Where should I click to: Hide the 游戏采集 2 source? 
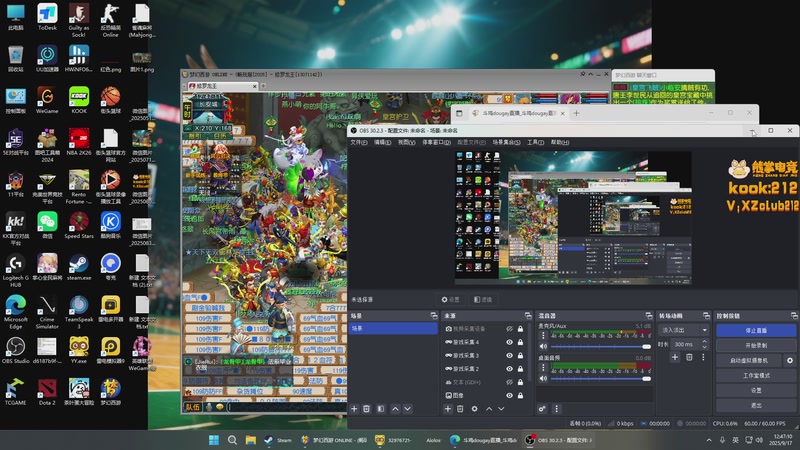509,369
